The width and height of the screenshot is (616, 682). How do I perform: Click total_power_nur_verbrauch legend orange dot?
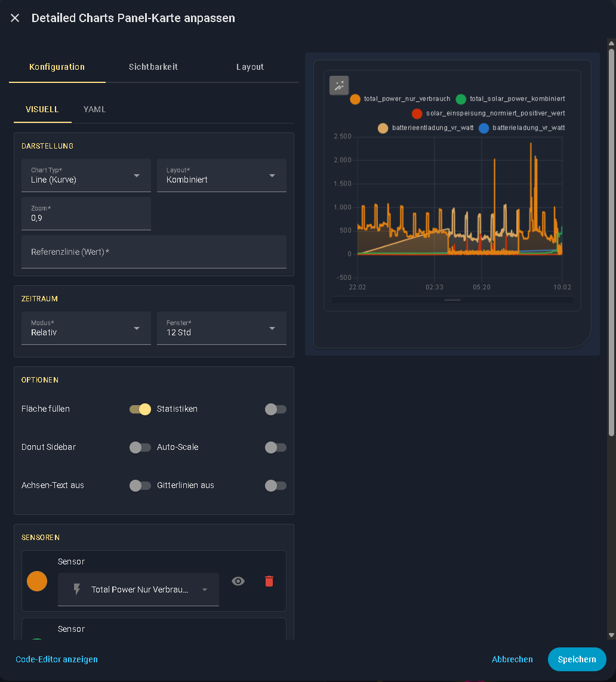click(x=355, y=99)
